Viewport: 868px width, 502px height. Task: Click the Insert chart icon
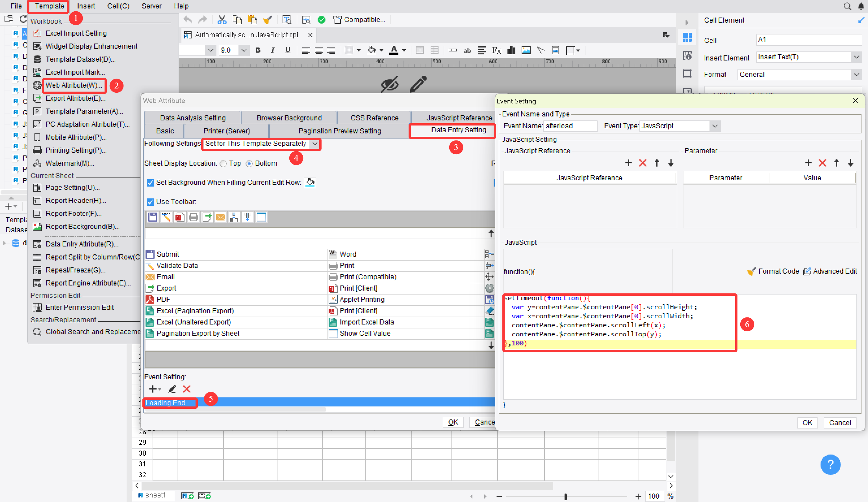(x=511, y=50)
